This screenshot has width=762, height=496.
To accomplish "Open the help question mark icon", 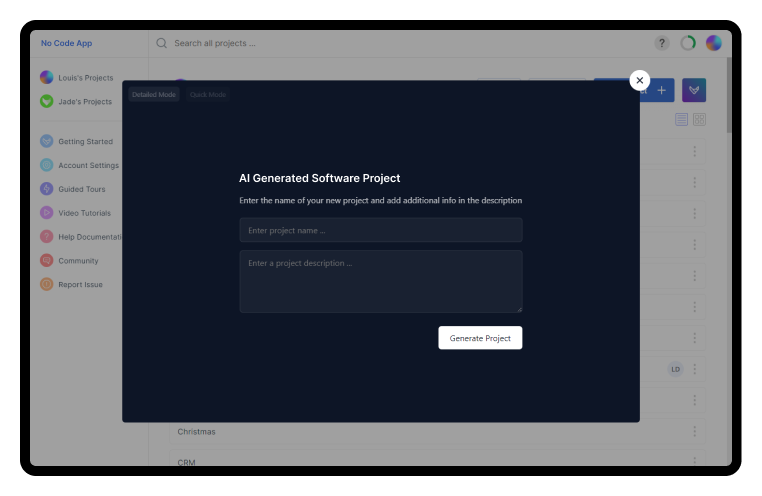I will pos(662,43).
